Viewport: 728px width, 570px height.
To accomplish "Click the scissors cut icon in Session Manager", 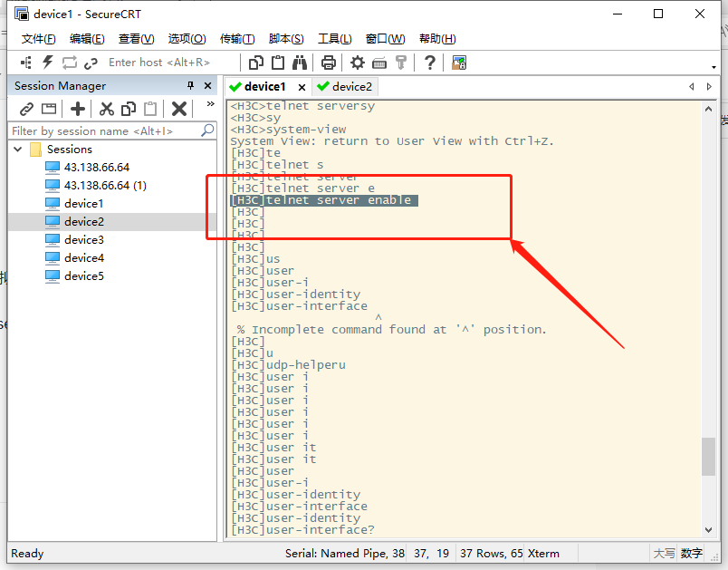I will coord(106,109).
